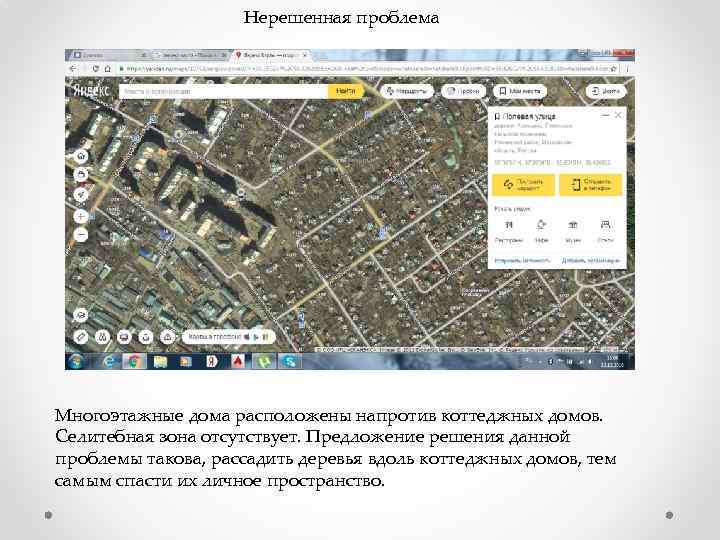Open the Мои места bookmarks button
The width and height of the screenshot is (720, 540).
[520, 91]
